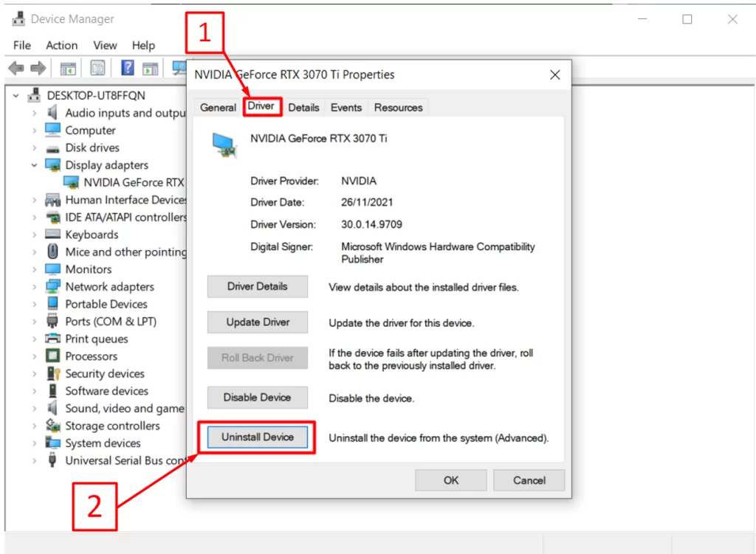Expand the Audio inputs and outputs category
This screenshot has width=756, height=554.
[x=34, y=113]
